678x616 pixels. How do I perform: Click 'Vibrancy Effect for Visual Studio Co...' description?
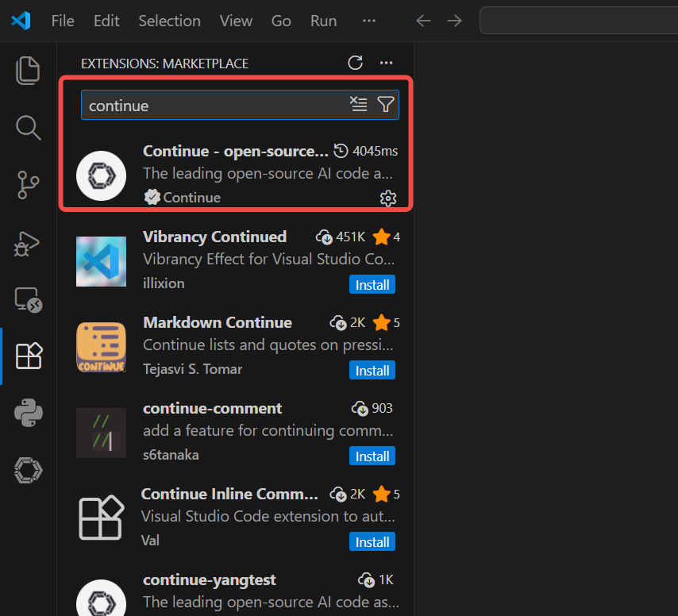(268, 260)
